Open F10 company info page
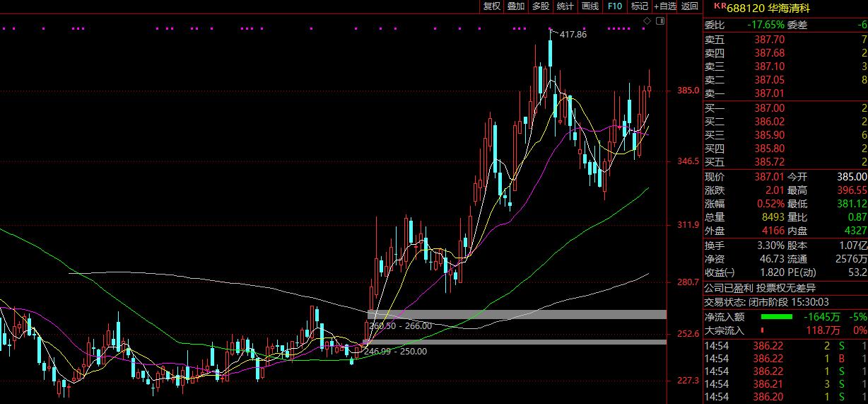 (615, 6)
